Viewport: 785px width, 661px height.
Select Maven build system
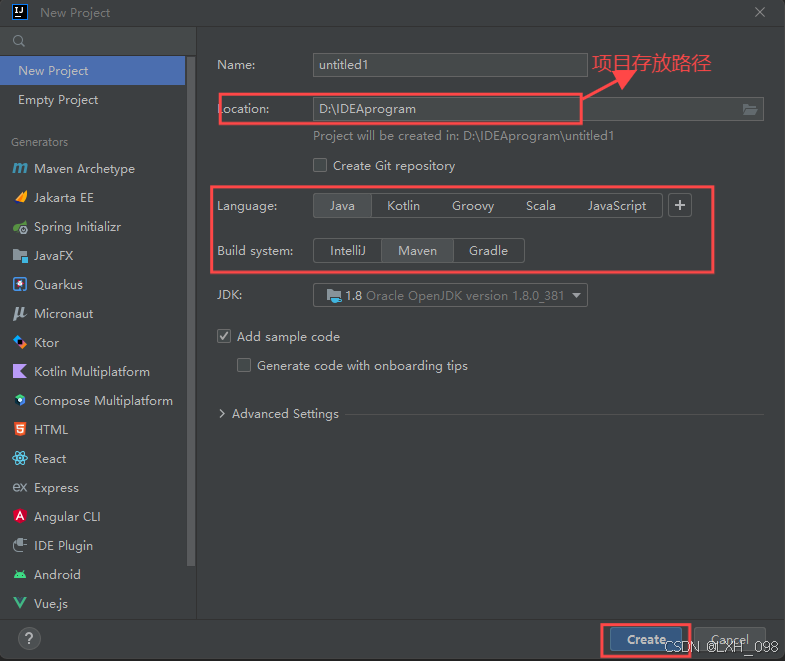418,250
